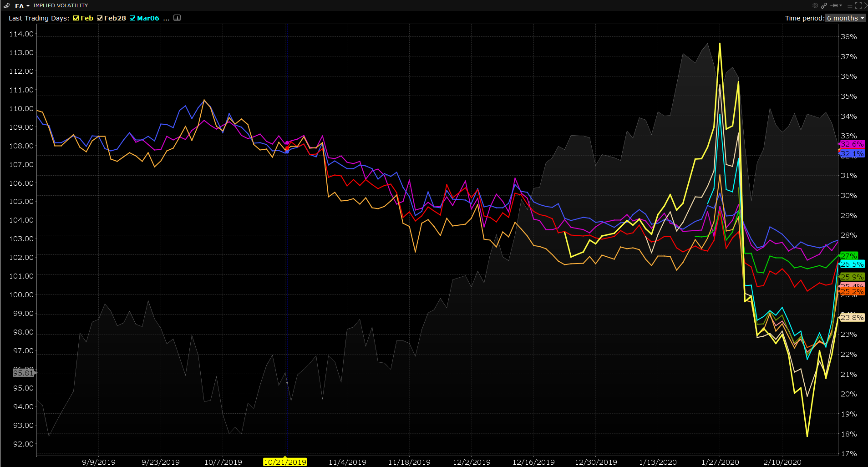This screenshot has height=467, width=868.
Task: Open the settings gear icon in title bar
Action: click(815, 5)
